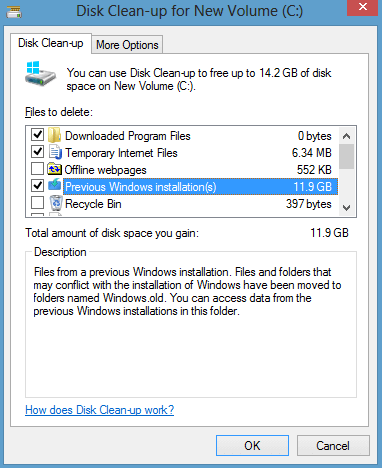Click the file list scrollbar thumb

click(347, 156)
